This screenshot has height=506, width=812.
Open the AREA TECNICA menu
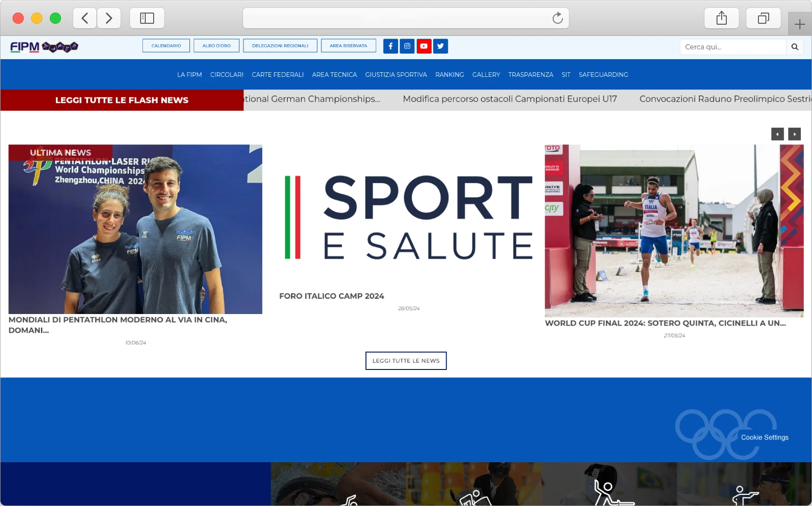(334, 75)
